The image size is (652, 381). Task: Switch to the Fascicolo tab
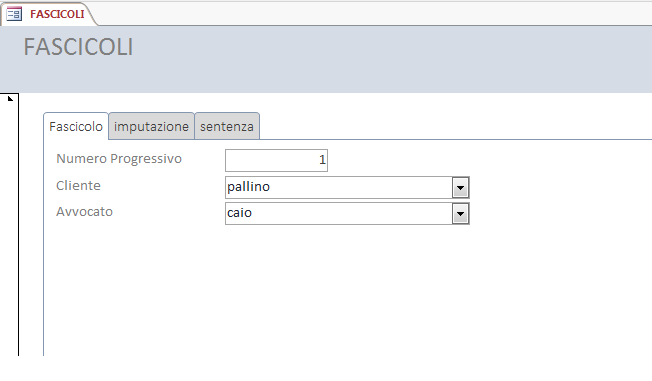(x=76, y=126)
